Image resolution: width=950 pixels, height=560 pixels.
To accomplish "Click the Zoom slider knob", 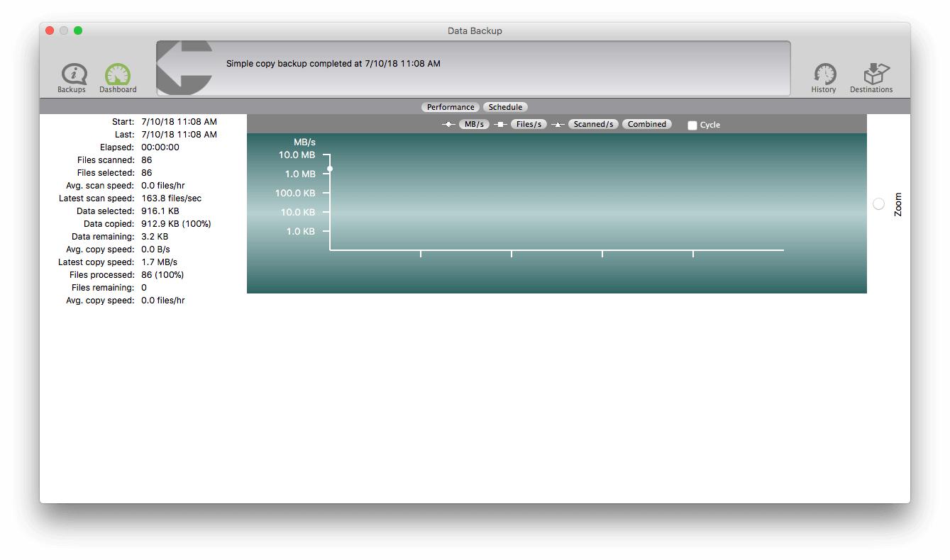I will click(x=879, y=204).
